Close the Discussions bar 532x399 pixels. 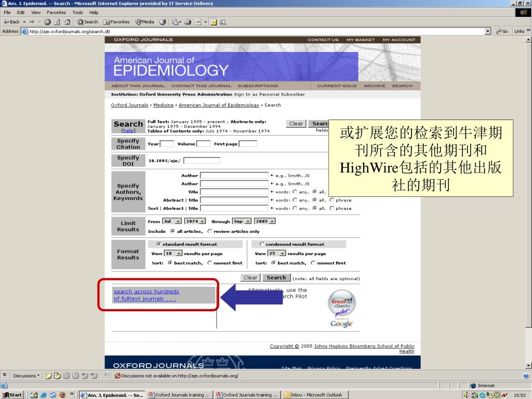point(4,375)
